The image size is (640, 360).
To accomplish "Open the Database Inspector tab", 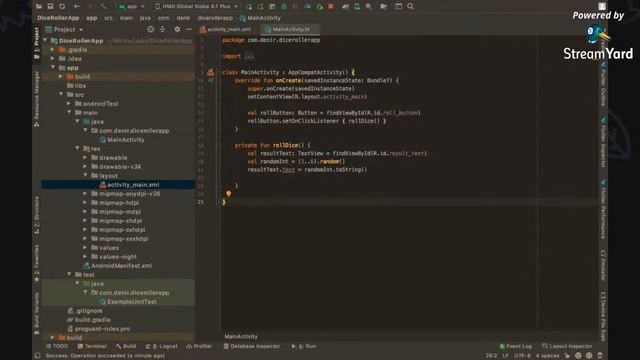I will click(x=251, y=346).
